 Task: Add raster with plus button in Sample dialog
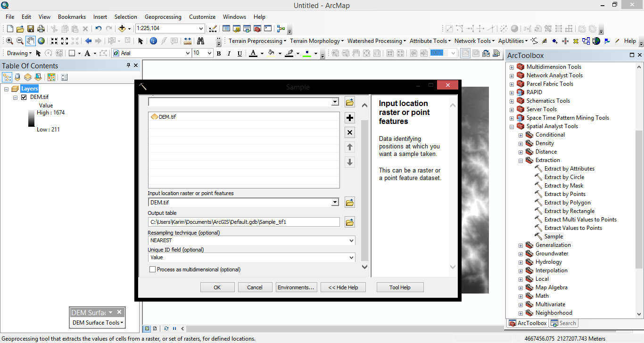[x=350, y=118]
